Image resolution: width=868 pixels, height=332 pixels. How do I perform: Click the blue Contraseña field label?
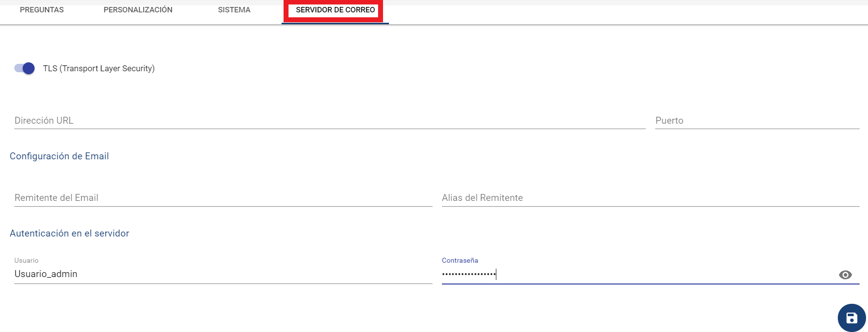(x=460, y=260)
